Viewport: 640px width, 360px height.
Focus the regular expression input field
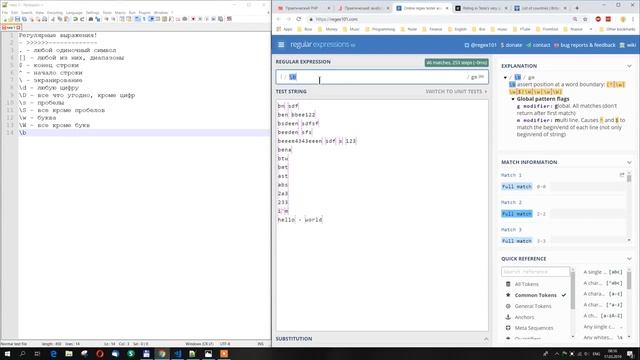382,77
